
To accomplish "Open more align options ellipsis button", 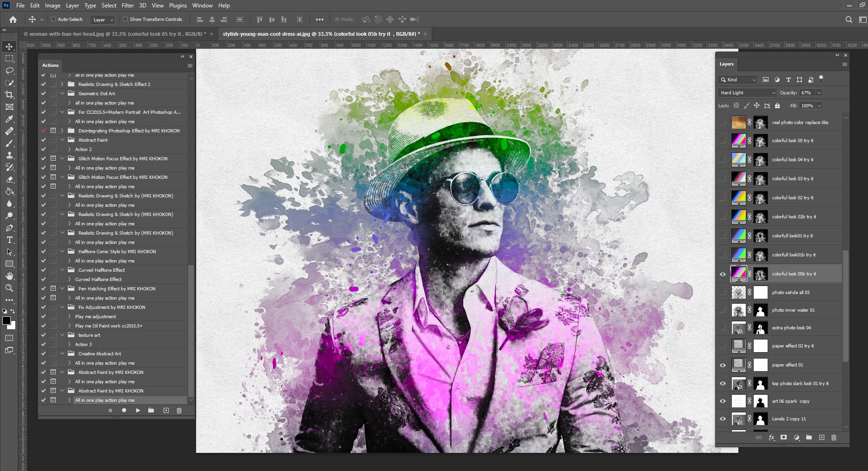I will pos(319,20).
